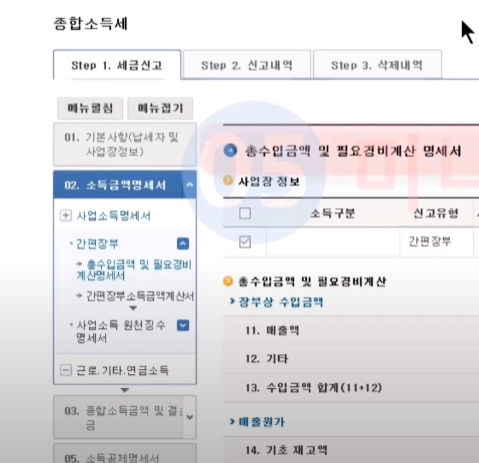This screenshot has height=463, width=479.
Task: Collapse 간편장부 with its blue up-arrow icon
Action: [183, 244]
